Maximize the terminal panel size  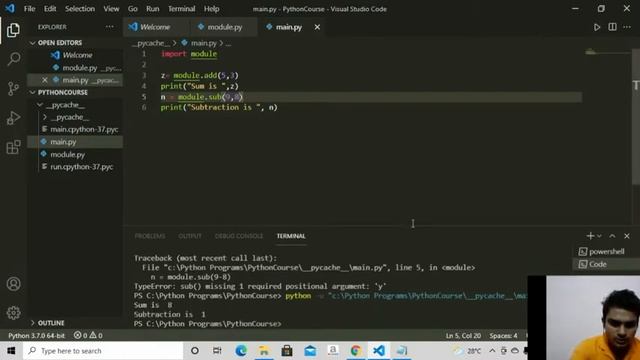[612, 236]
